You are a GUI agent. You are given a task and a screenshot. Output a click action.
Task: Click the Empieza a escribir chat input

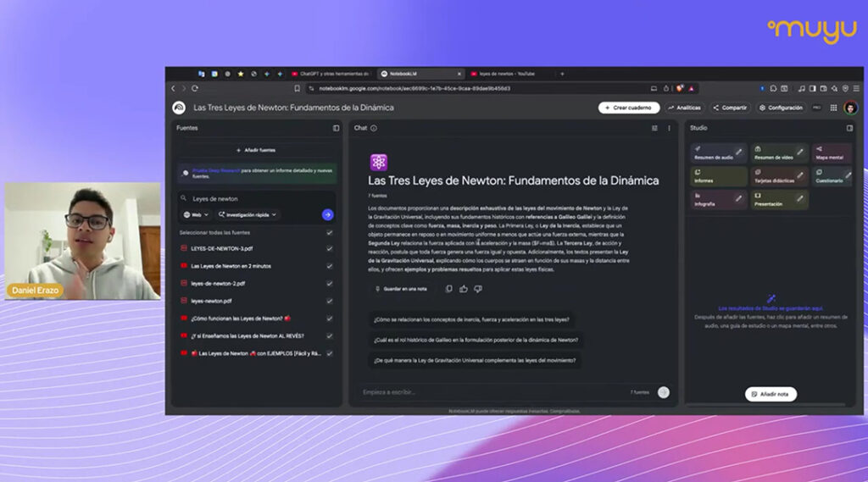[x=492, y=392]
